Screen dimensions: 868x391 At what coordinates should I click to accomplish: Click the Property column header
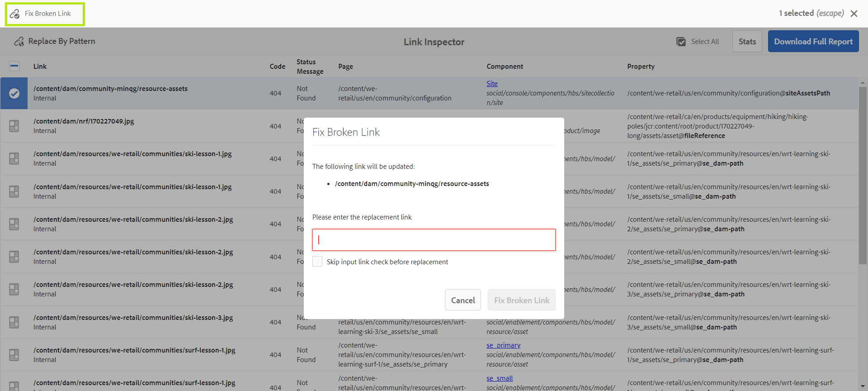click(x=641, y=66)
